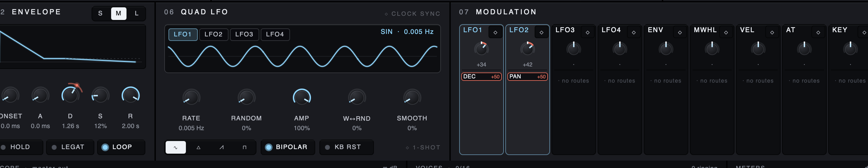Click the 0.005 Hz rate value under RATE
The width and height of the screenshot is (868, 168).
tap(191, 128)
